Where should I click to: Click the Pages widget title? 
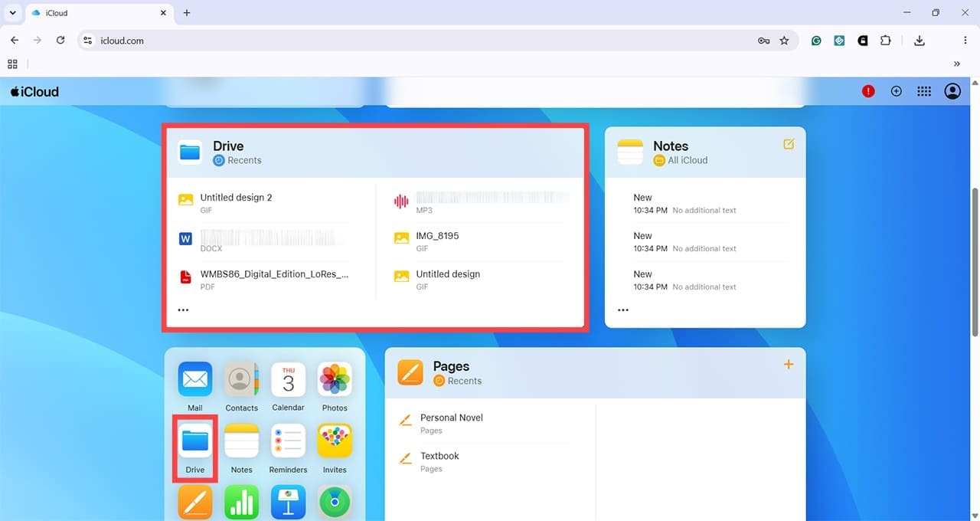(x=451, y=366)
